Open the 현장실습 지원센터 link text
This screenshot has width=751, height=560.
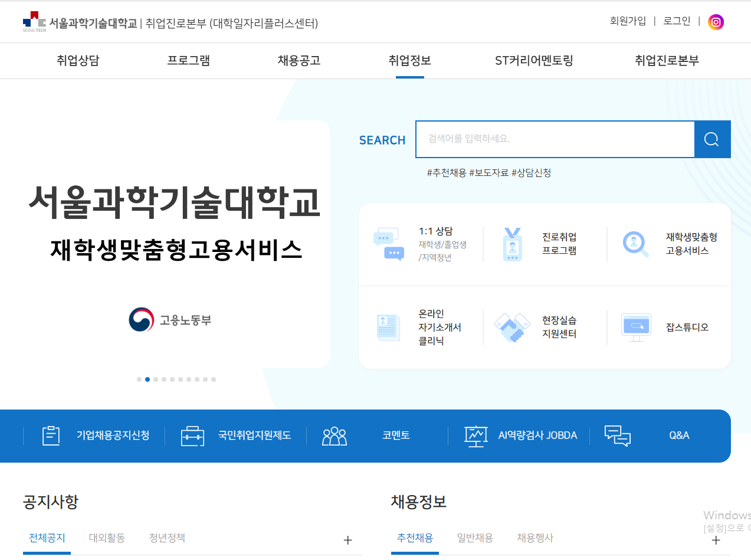(559, 328)
